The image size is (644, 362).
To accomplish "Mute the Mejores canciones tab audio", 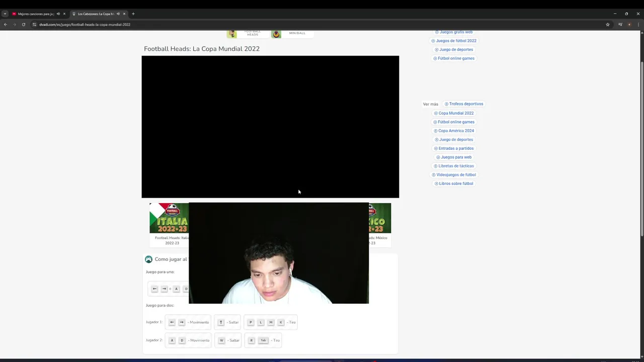I will click(58, 14).
